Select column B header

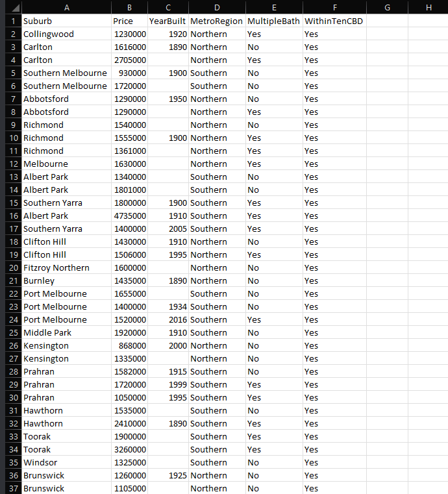click(129, 7)
